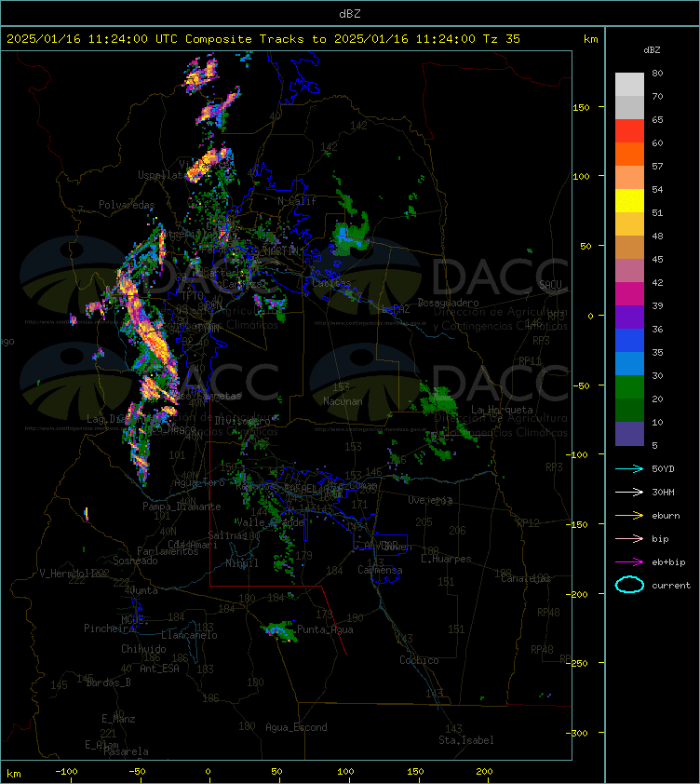The image size is (700, 784).
Task: Select the magenta 42-39 dBZ swatch
Action: [629, 294]
